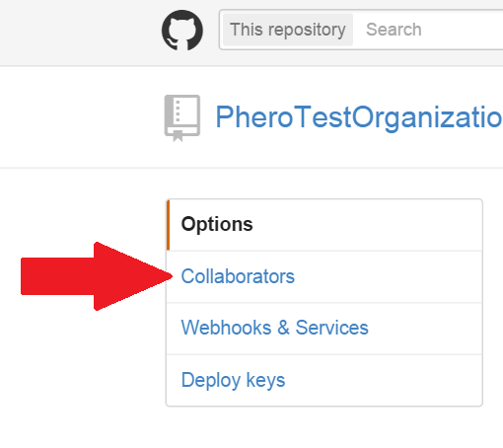The height and width of the screenshot is (448, 503).
Task: Go to the Deploy keys section
Action: [x=324, y=380]
